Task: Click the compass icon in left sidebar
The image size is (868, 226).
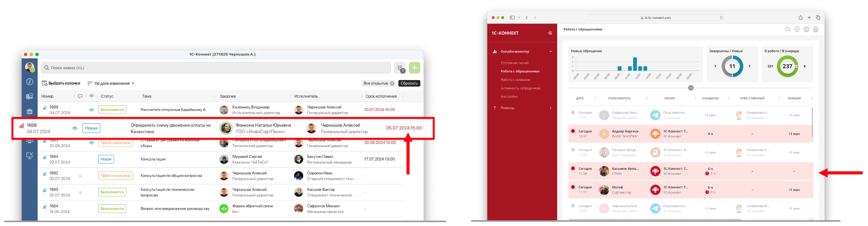Action: pos(30,82)
